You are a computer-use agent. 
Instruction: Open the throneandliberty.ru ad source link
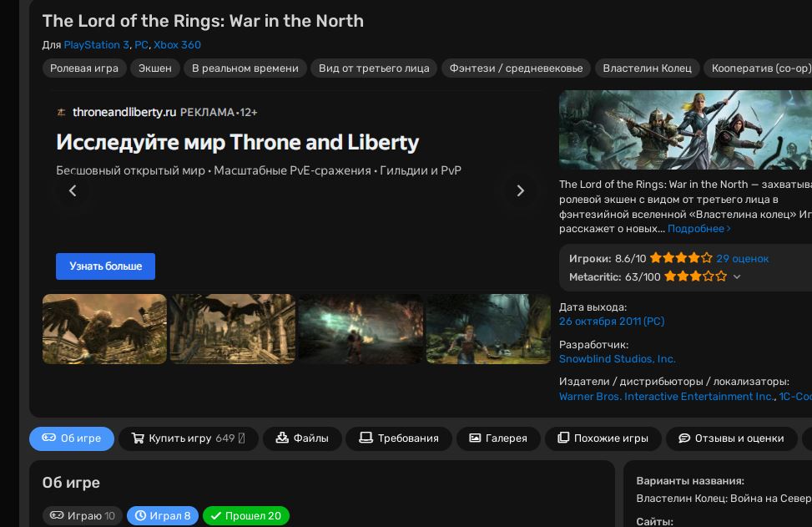point(124,113)
